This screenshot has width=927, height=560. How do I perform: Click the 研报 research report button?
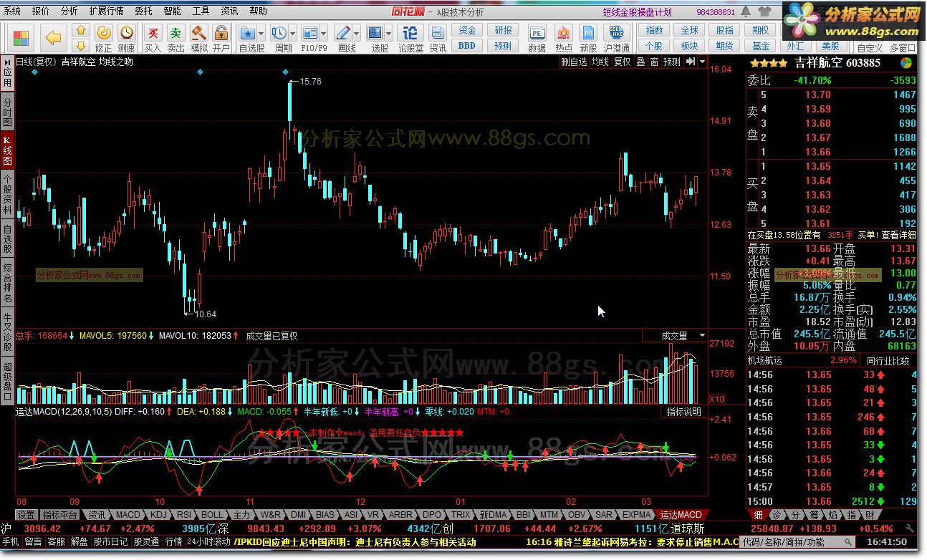(503, 30)
